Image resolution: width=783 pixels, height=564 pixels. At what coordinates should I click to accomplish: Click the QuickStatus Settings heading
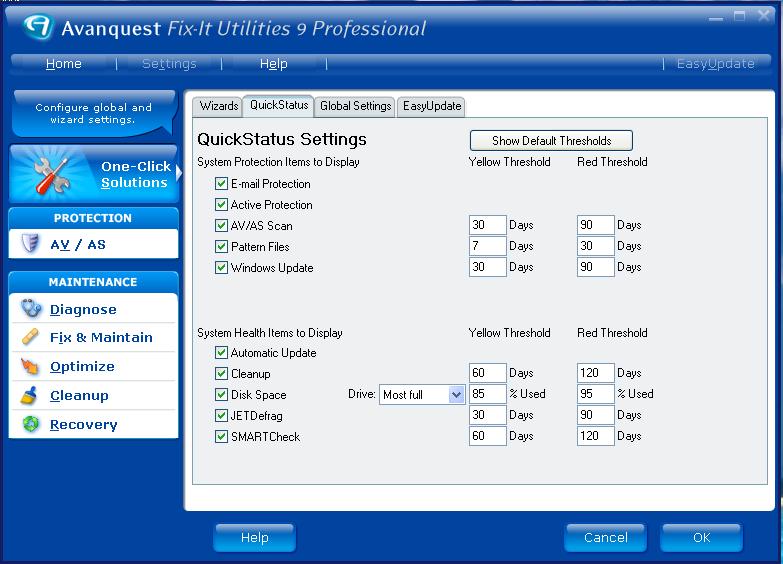(x=282, y=139)
